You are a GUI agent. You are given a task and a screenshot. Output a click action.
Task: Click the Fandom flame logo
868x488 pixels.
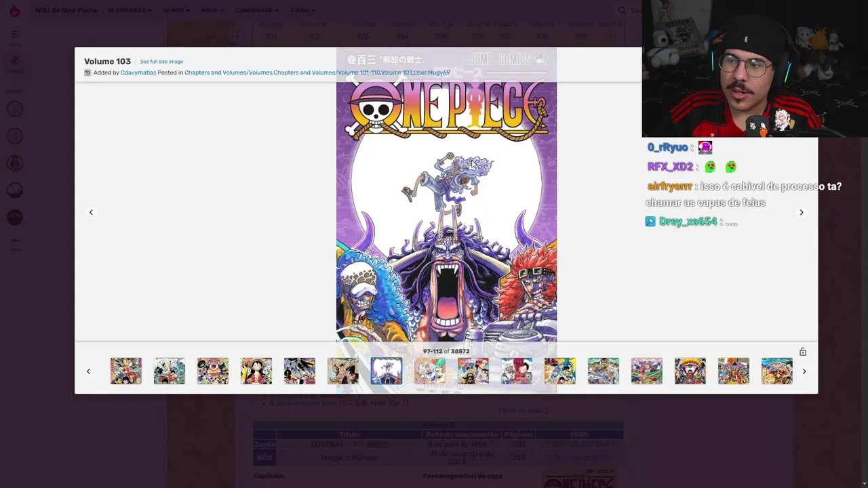[x=14, y=10]
